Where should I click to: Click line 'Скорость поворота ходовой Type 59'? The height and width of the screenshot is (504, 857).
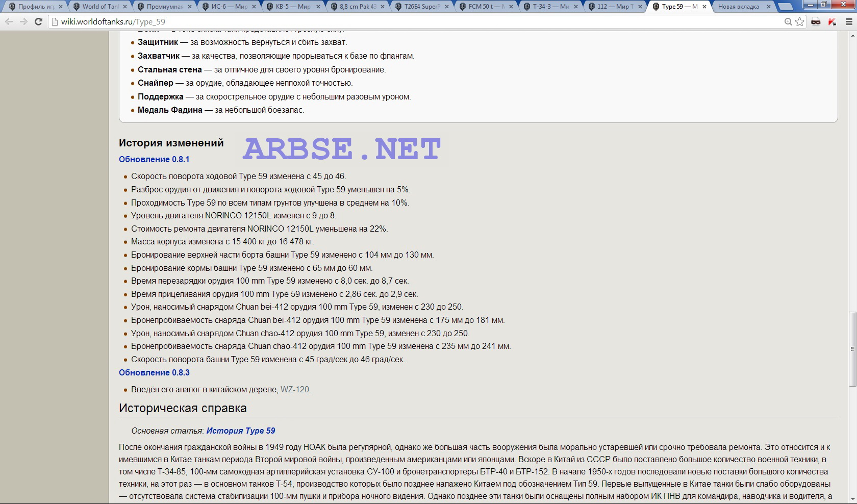(239, 176)
